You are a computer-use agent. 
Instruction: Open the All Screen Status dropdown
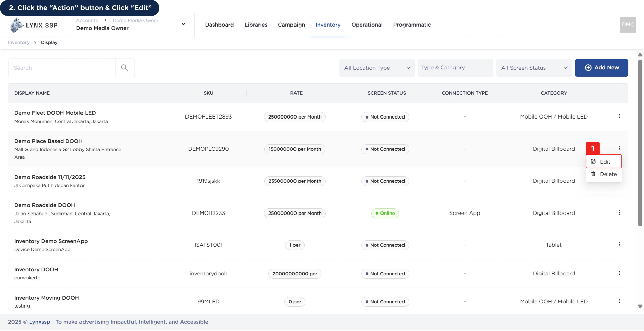coord(534,68)
